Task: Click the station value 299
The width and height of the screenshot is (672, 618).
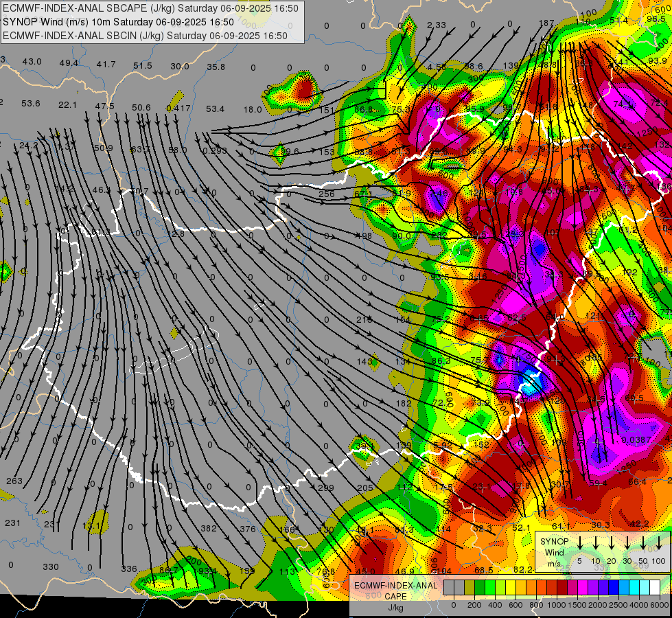Action: pos(326,488)
